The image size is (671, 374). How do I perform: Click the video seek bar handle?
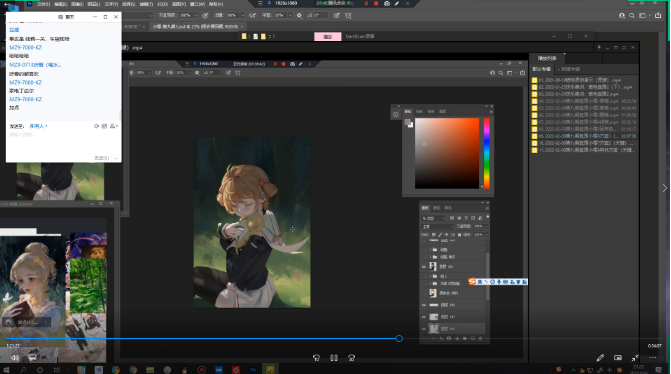pos(399,338)
